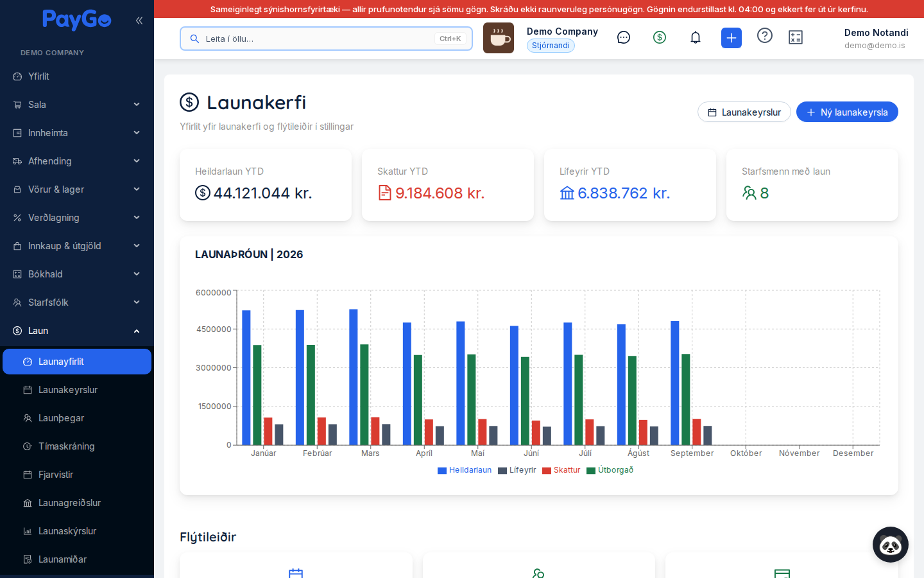Screen dimensions: 924x578
Task: Open Tímaskráning in the sidebar
Action: 77,446
